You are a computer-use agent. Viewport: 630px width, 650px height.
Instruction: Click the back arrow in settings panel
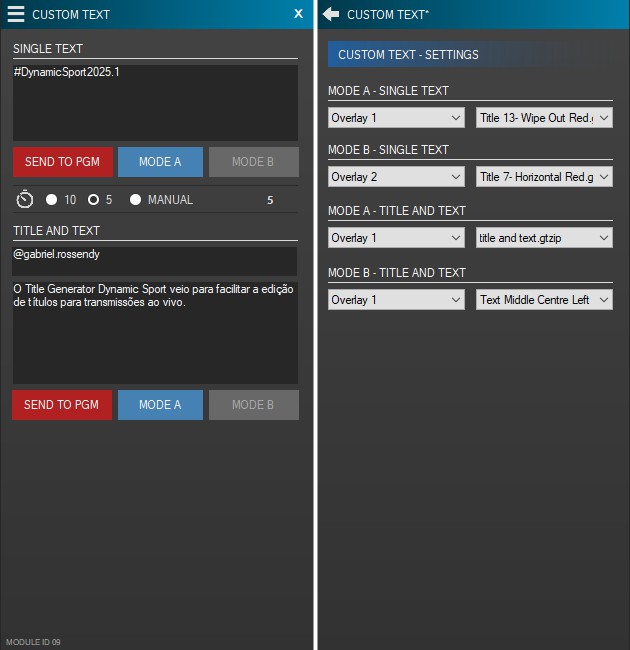point(331,14)
